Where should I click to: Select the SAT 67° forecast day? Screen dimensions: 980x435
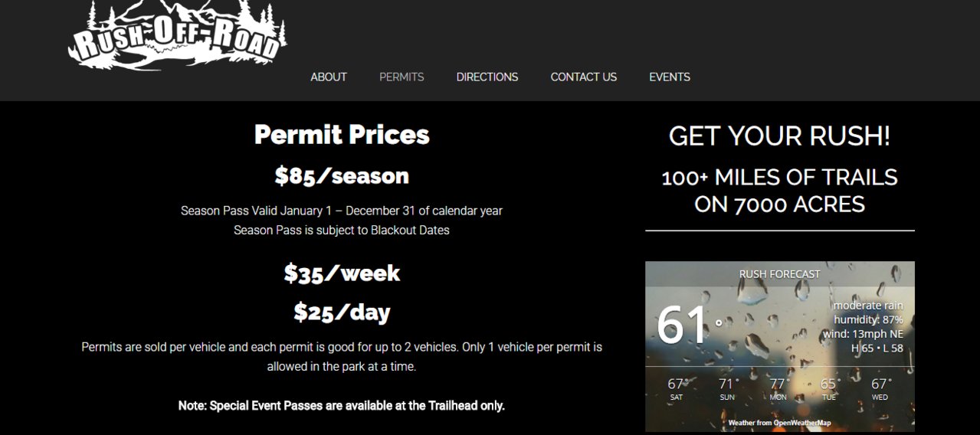tap(677, 389)
